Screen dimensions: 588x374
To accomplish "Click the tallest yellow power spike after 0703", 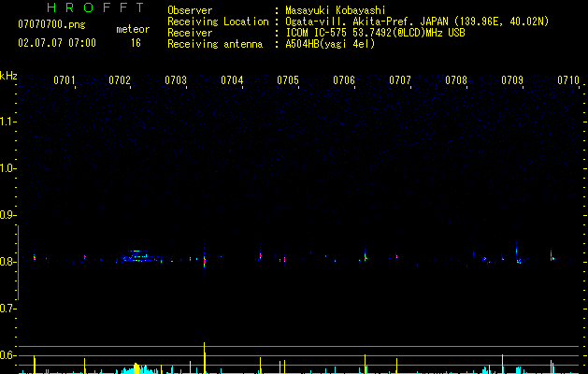I will tap(205, 357).
